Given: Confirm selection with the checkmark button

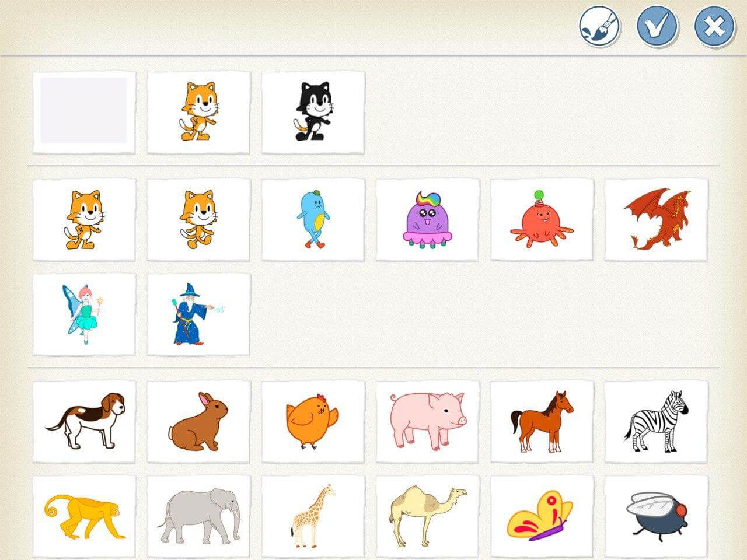Looking at the screenshot, I should [x=657, y=26].
